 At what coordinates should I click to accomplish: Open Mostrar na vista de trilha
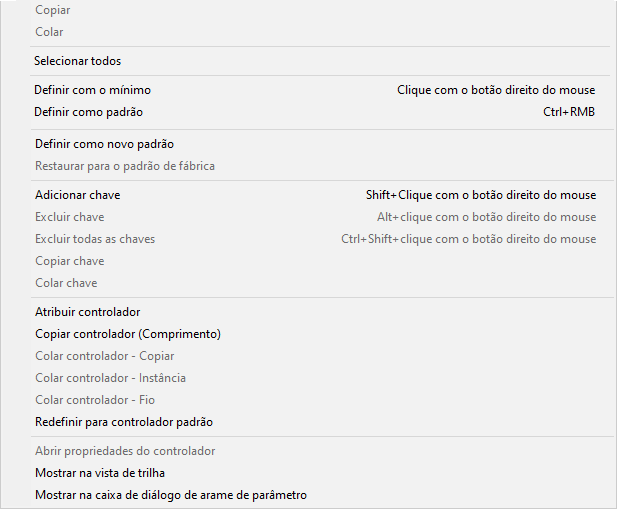click(100, 473)
